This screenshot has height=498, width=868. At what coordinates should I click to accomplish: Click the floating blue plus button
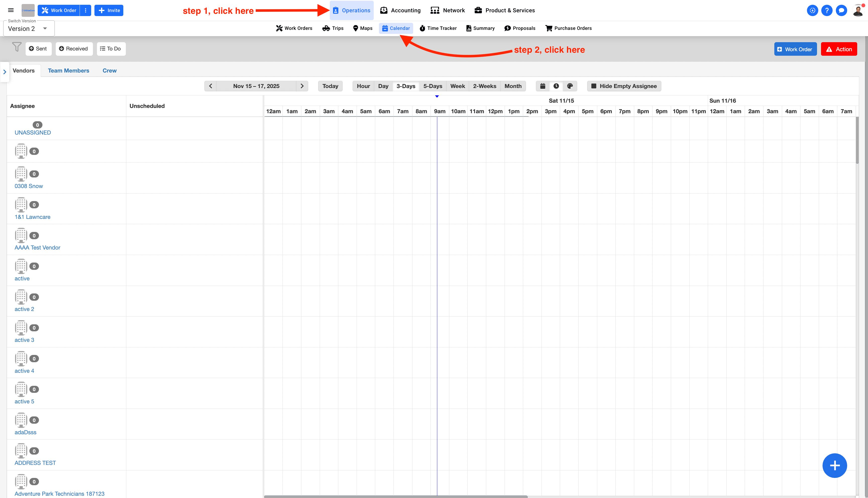click(x=835, y=466)
